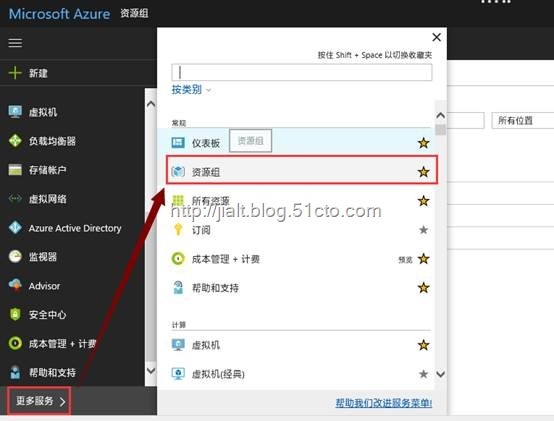Screen dimensions: 554x421
Task: Open the hamburger menu in sidebar
Action: point(15,43)
